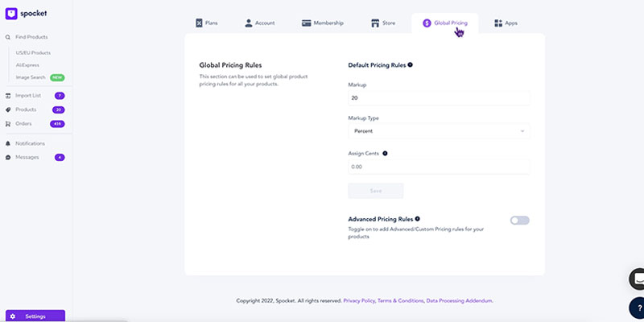Click the Spocket logo icon
Screen dimensions: 644x322
(x=11, y=13)
